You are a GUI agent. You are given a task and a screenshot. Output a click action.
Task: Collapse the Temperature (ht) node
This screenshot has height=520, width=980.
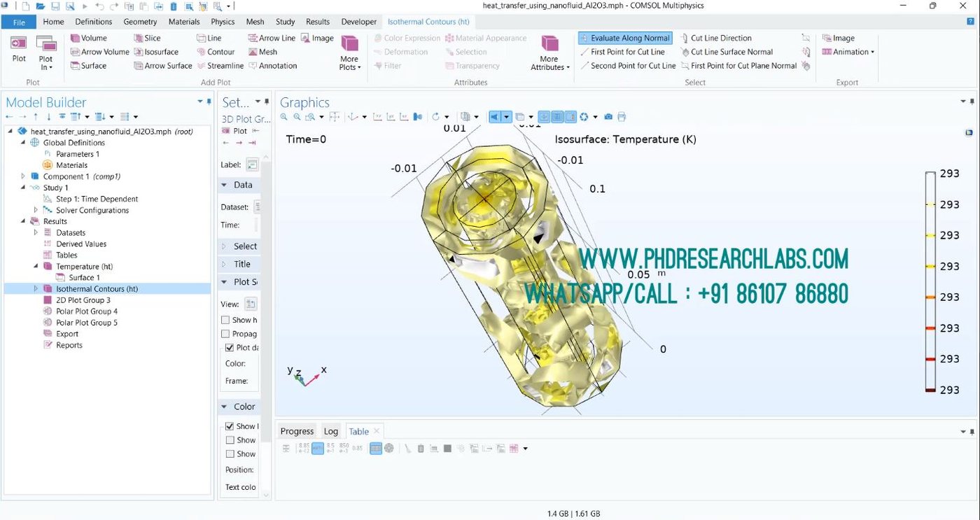[36, 266]
